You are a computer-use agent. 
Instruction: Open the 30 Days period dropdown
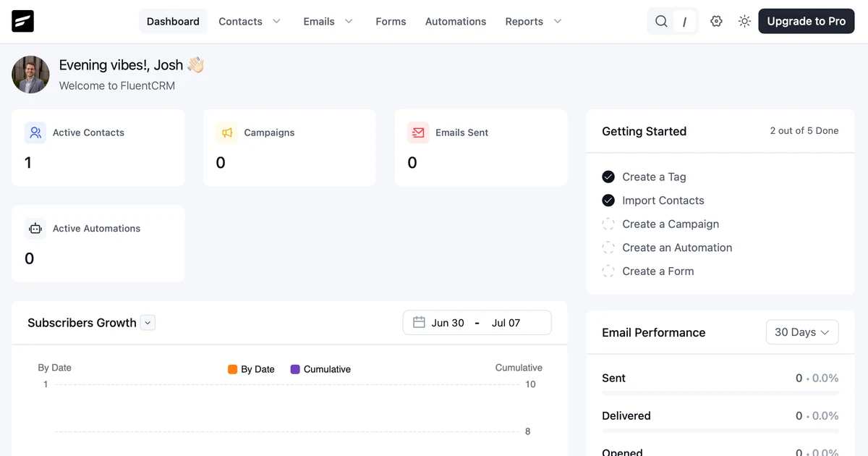click(802, 332)
